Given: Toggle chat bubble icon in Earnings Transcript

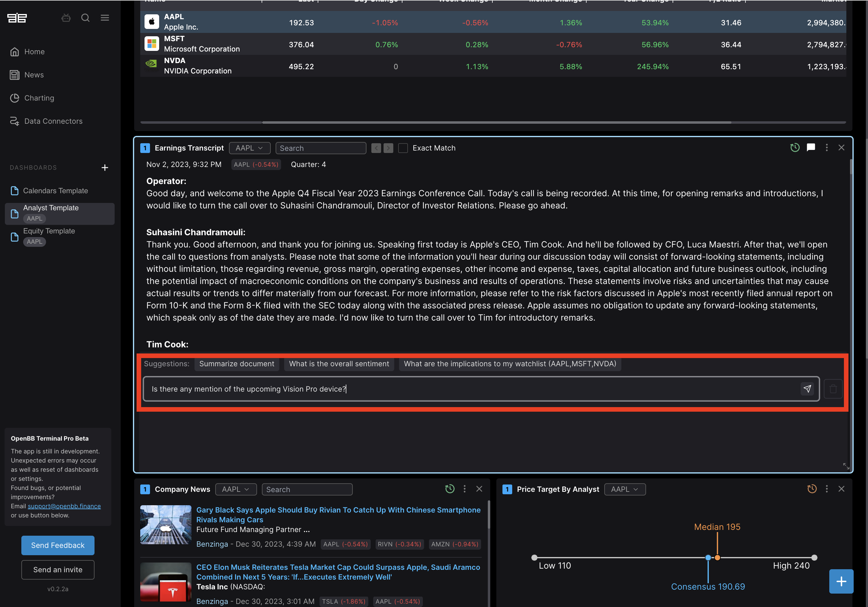Looking at the screenshot, I should (811, 147).
